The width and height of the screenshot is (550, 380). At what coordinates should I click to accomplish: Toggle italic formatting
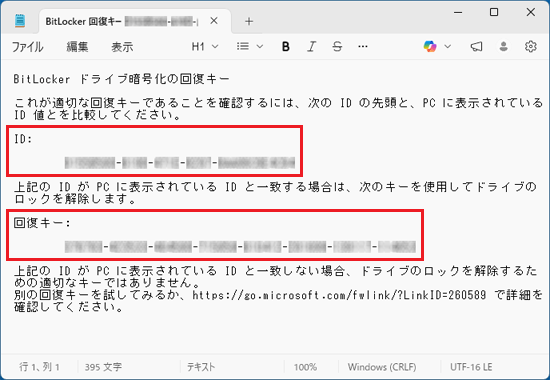[311, 46]
